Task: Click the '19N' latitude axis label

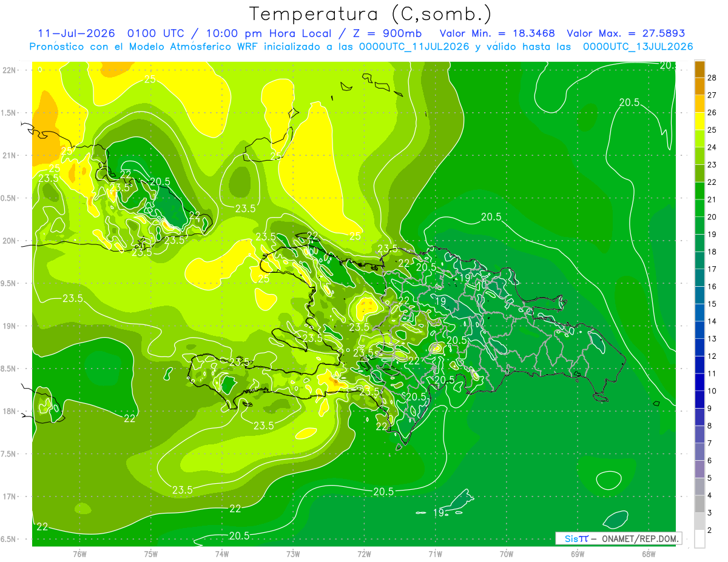Action: tap(10, 326)
